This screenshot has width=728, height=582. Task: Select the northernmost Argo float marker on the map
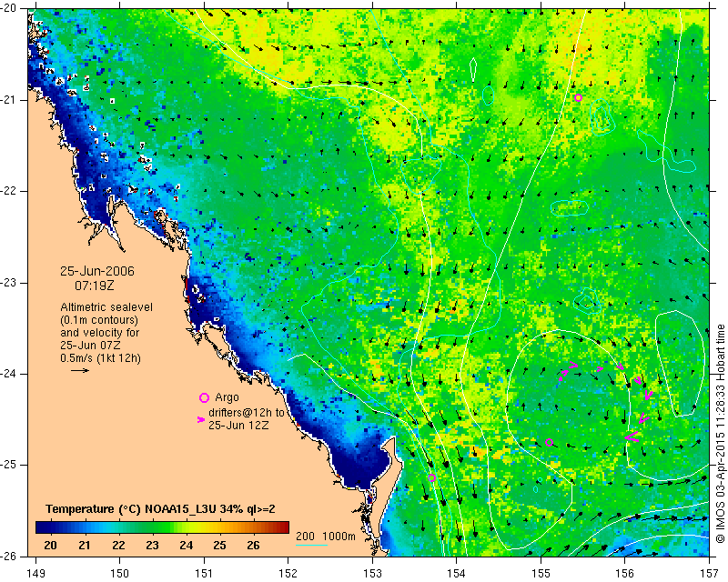[578, 97]
